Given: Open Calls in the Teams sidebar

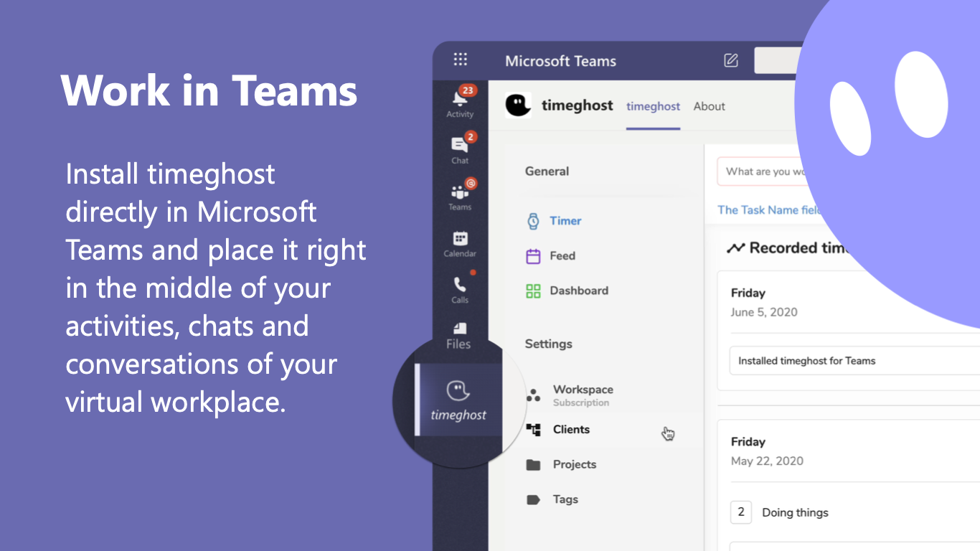Looking at the screenshot, I should tap(461, 289).
